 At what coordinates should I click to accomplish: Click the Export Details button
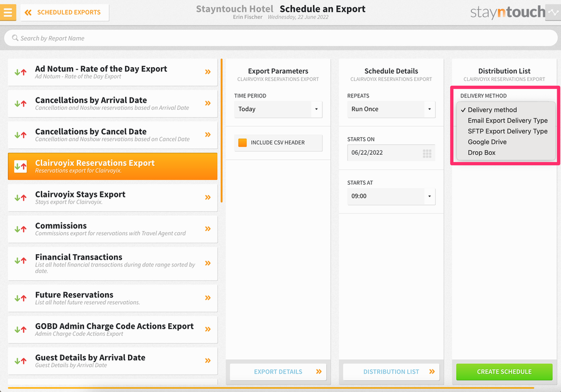coord(278,372)
